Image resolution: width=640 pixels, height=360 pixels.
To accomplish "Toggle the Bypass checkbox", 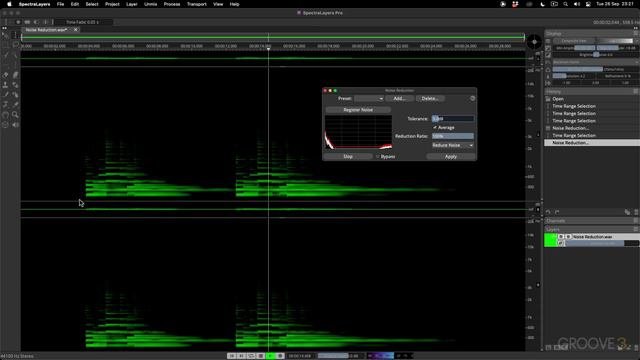I will click(x=378, y=156).
